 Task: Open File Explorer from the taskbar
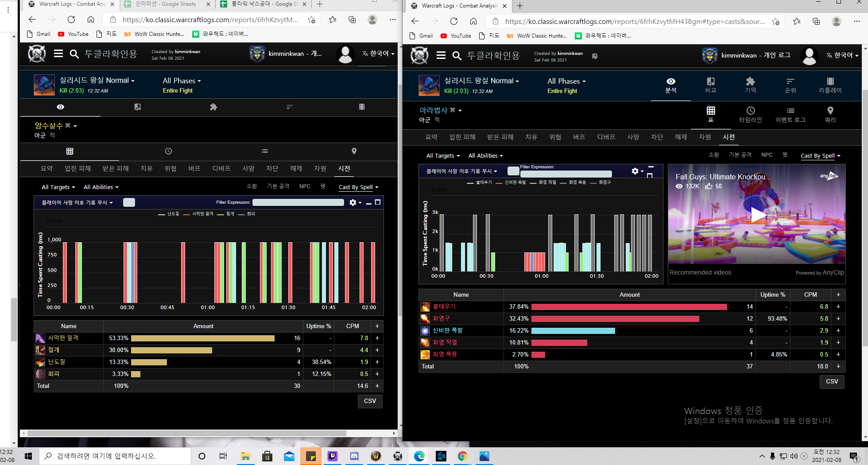245,456
